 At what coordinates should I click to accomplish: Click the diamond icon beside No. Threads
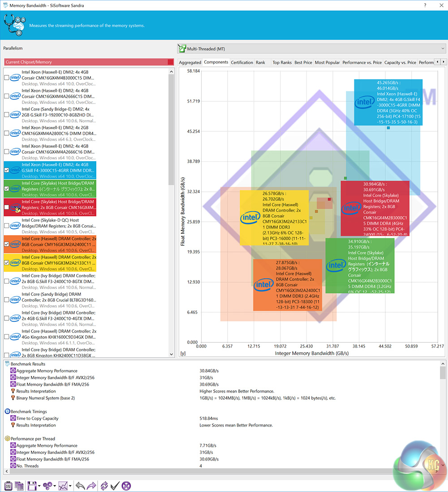click(13, 466)
